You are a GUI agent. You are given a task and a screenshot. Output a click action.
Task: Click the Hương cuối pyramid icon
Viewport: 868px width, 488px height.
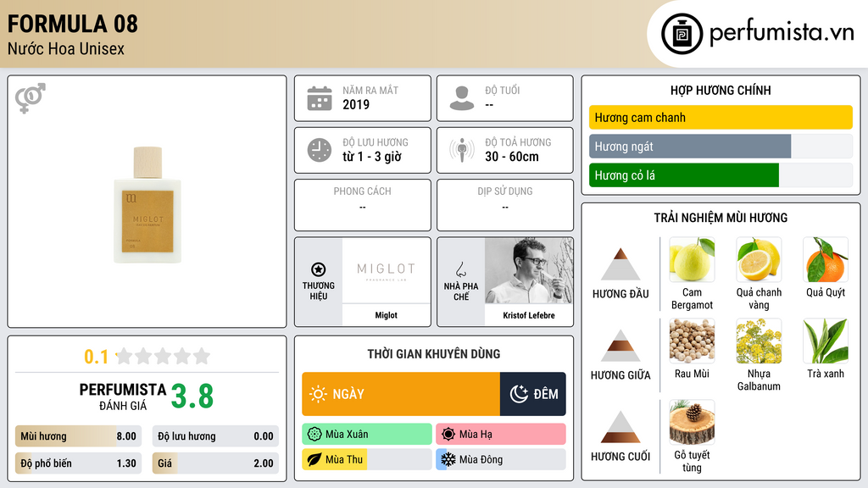click(620, 427)
